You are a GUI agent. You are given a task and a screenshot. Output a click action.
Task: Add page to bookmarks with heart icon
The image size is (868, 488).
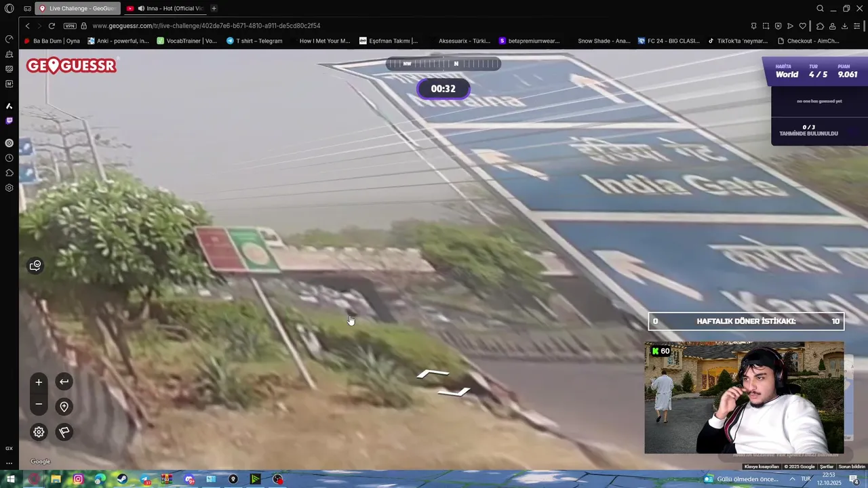pos(802,26)
